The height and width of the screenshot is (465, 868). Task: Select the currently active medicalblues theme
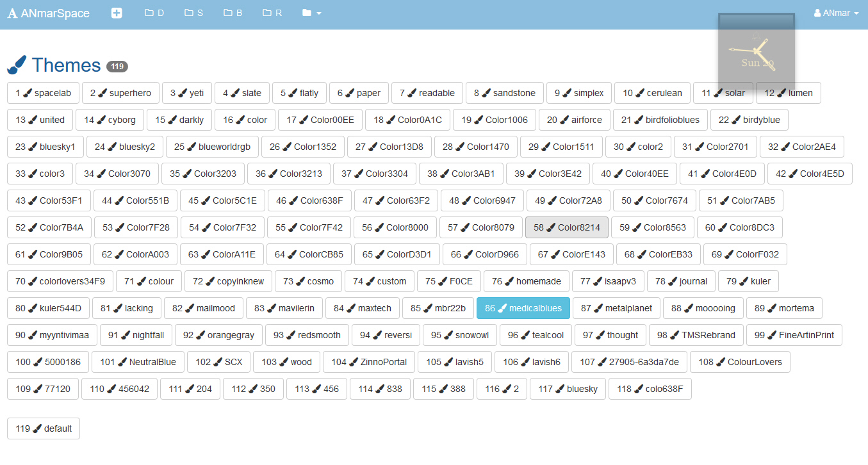(x=523, y=308)
